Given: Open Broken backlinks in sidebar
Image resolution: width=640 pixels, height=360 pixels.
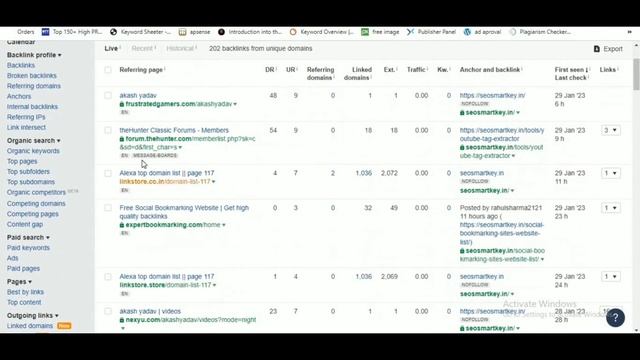Looking at the screenshot, I should click(x=32, y=76).
